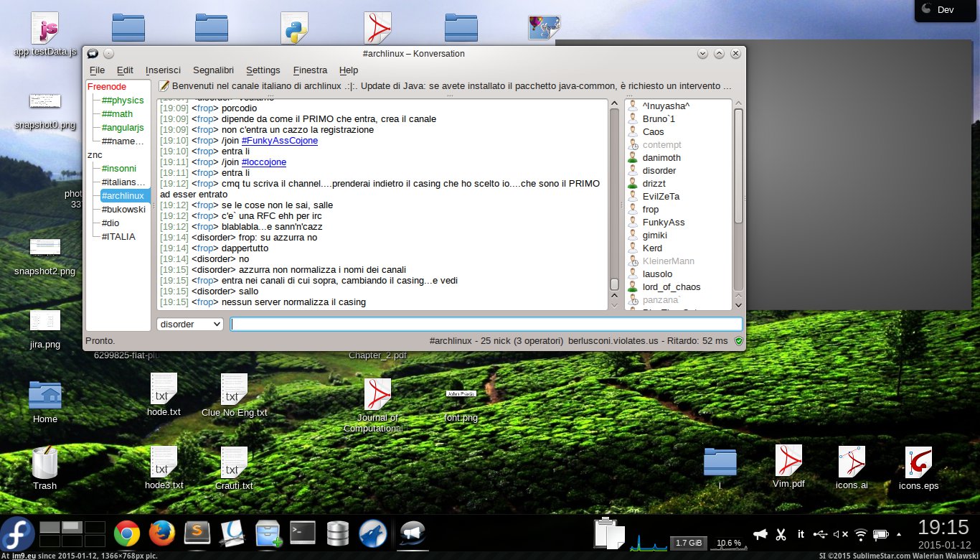980x560 pixels.
Task: Click the pencil edit-topic icon beside the channel topic
Action: (x=164, y=85)
